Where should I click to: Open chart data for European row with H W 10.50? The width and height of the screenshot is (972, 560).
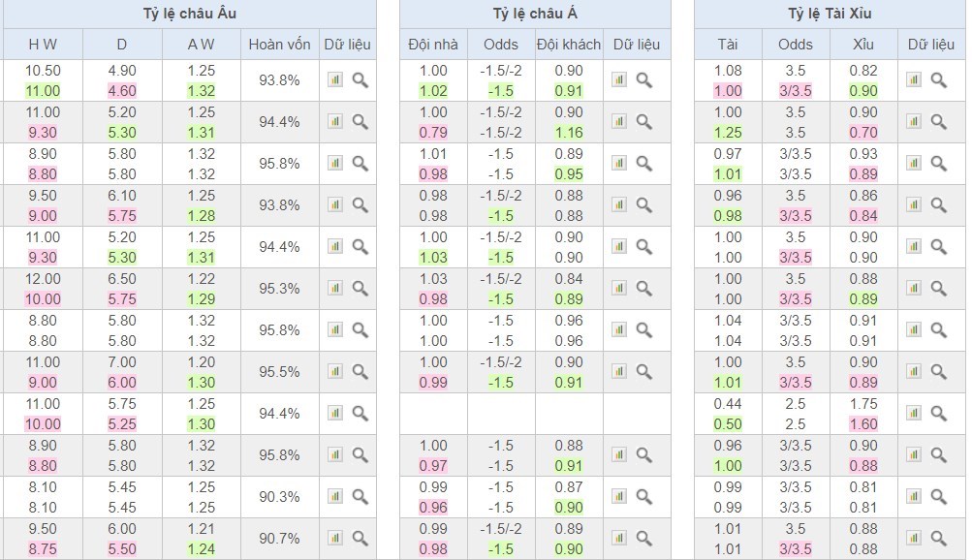(334, 79)
